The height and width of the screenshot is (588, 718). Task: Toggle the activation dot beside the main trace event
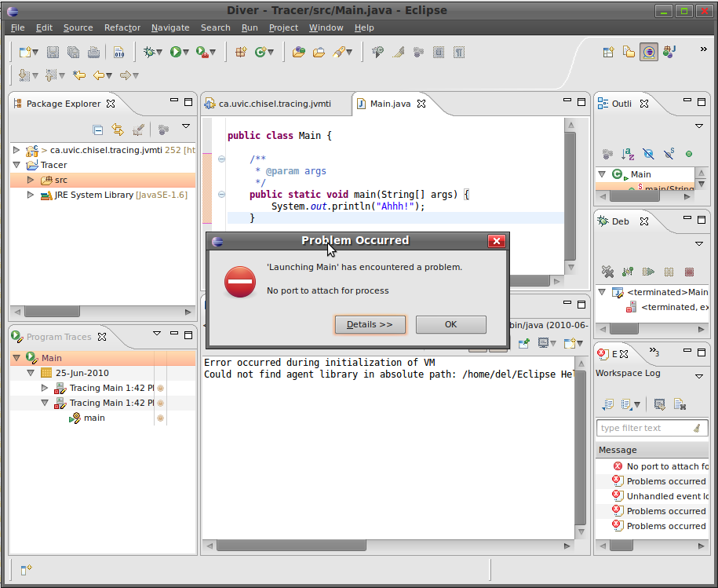click(x=159, y=418)
